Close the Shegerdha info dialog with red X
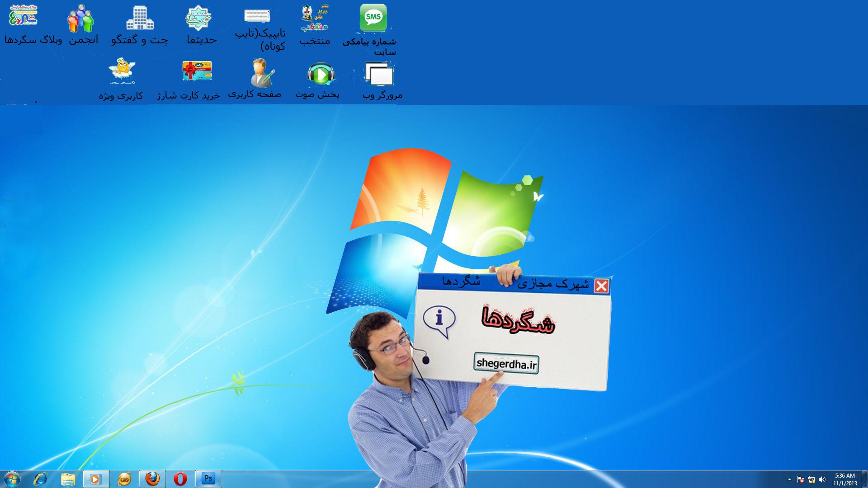This screenshot has width=868, height=488. point(601,286)
